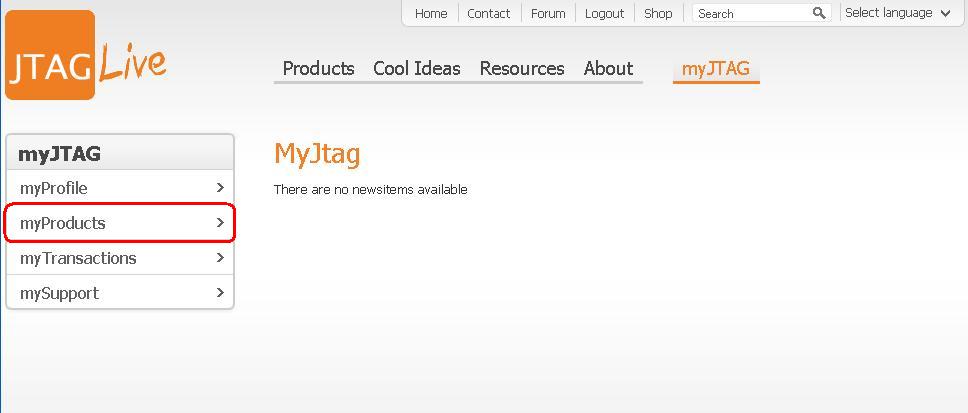Open myProducts in the sidebar

tap(120, 223)
